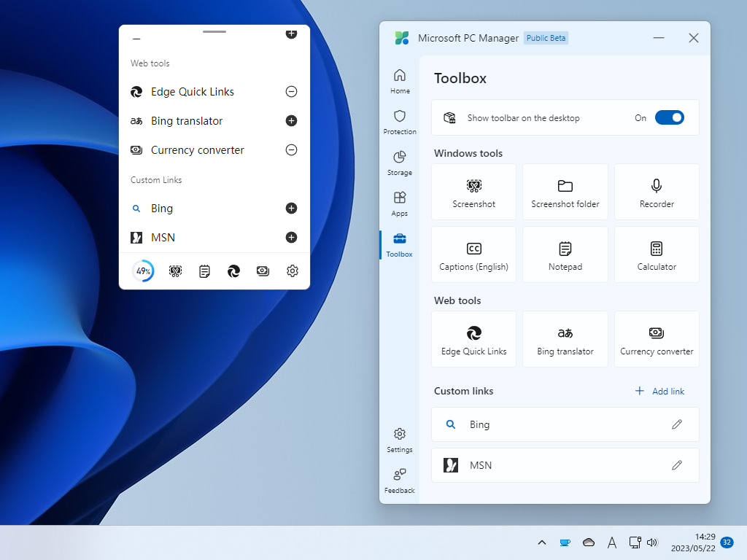
Task: Click the memory usage 49% indicator on toolbar
Action: coord(143,271)
